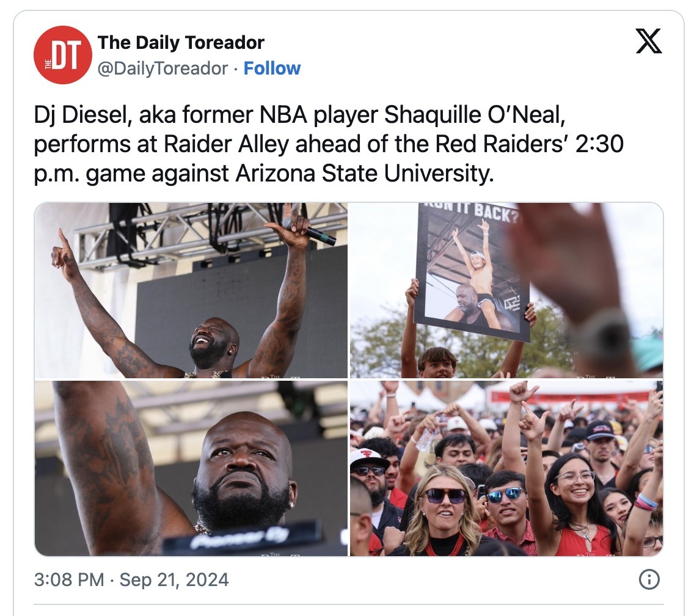
Task: Click the Pioneer DJ deck in photo
Action: [x=243, y=537]
